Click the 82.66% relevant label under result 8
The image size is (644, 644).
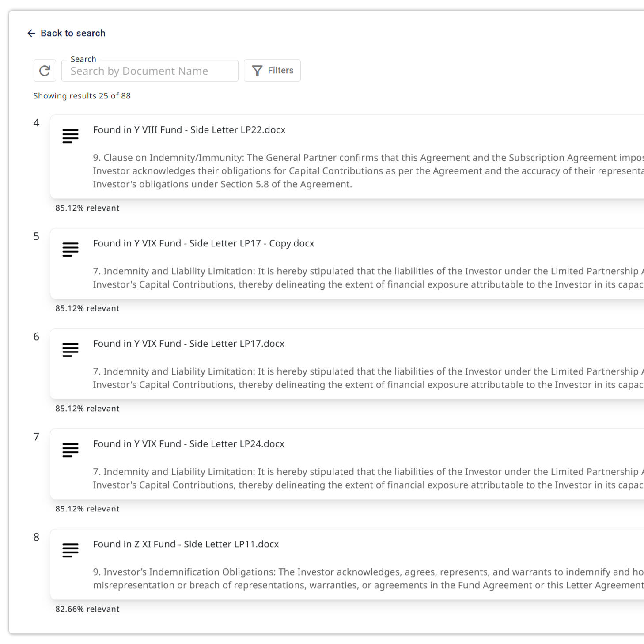[x=87, y=609]
